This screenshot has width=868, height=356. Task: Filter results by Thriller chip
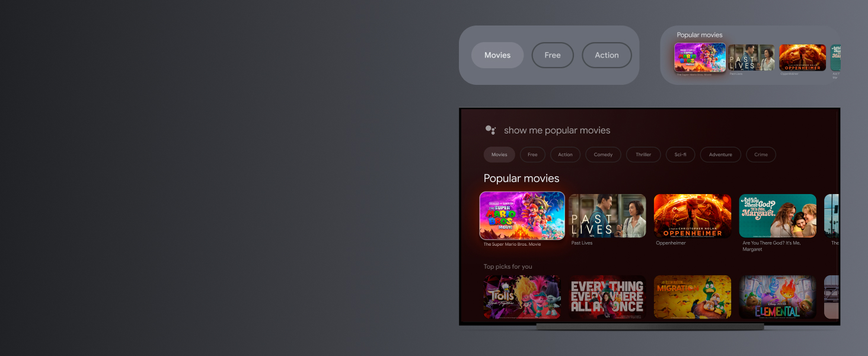[x=643, y=155]
